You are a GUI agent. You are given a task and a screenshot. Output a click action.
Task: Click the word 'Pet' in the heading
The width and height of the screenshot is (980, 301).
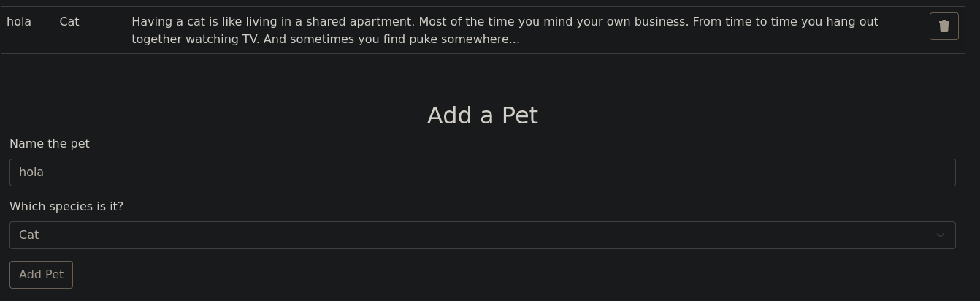(x=519, y=115)
